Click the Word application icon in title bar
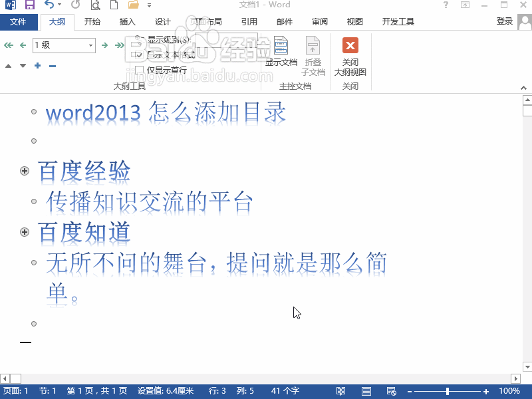 tap(11, 5)
